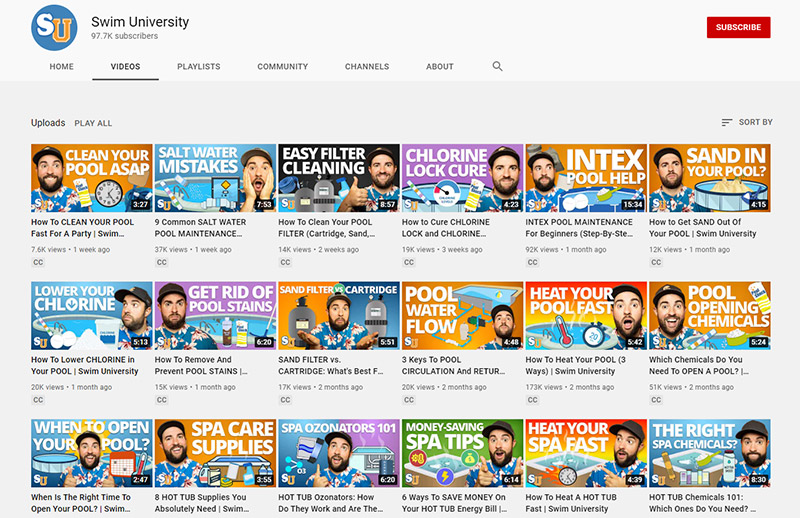The image size is (800, 518).
Task: Open title HOT TUB Chemicals 101
Action: click(x=703, y=503)
